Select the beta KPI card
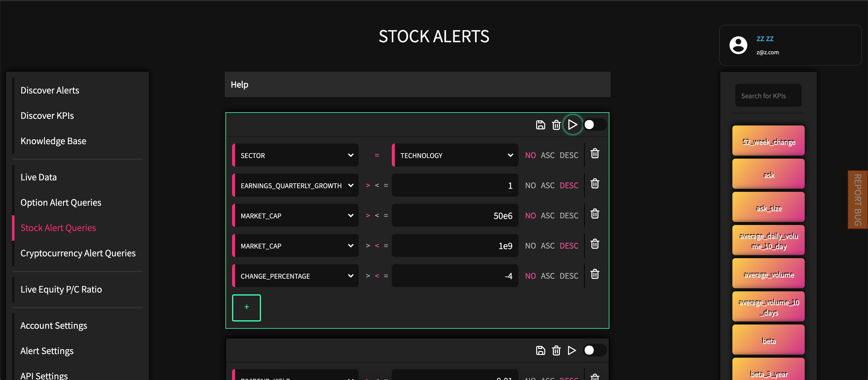The height and width of the screenshot is (380, 868). (768, 340)
